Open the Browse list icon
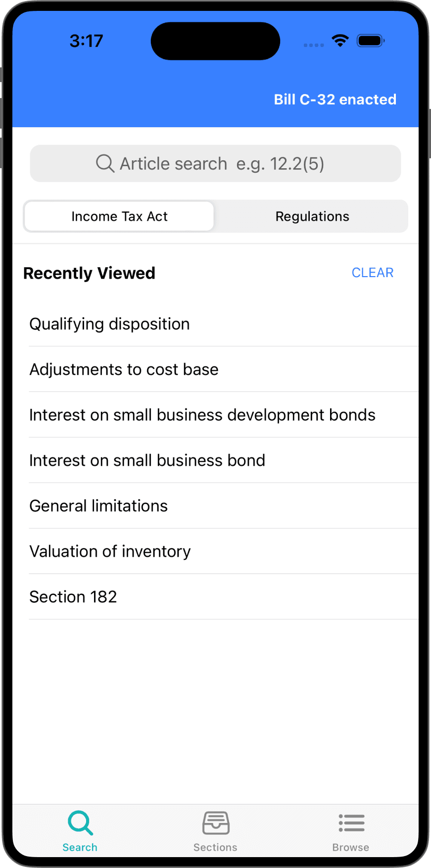The width and height of the screenshot is (431, 868). [x=351, y=823]
